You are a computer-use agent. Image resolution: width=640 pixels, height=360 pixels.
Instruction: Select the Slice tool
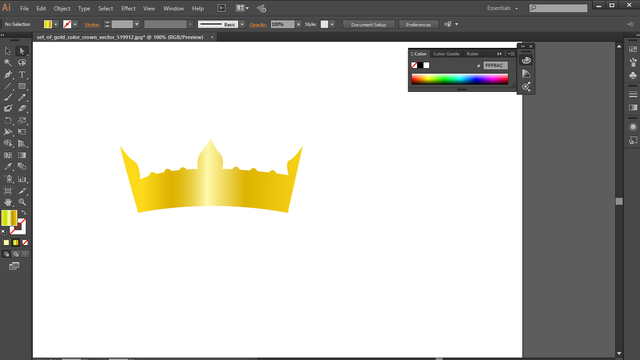click(22, 191)
